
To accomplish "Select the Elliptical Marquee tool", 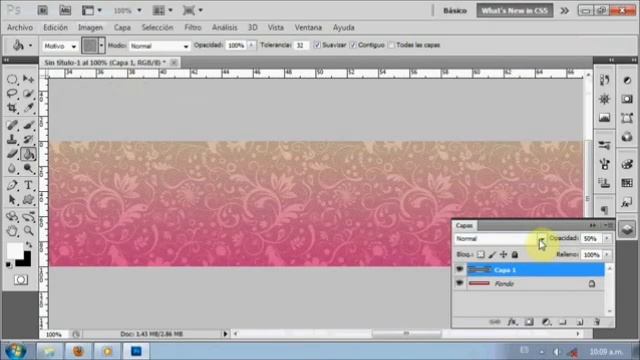I will 12,79.
